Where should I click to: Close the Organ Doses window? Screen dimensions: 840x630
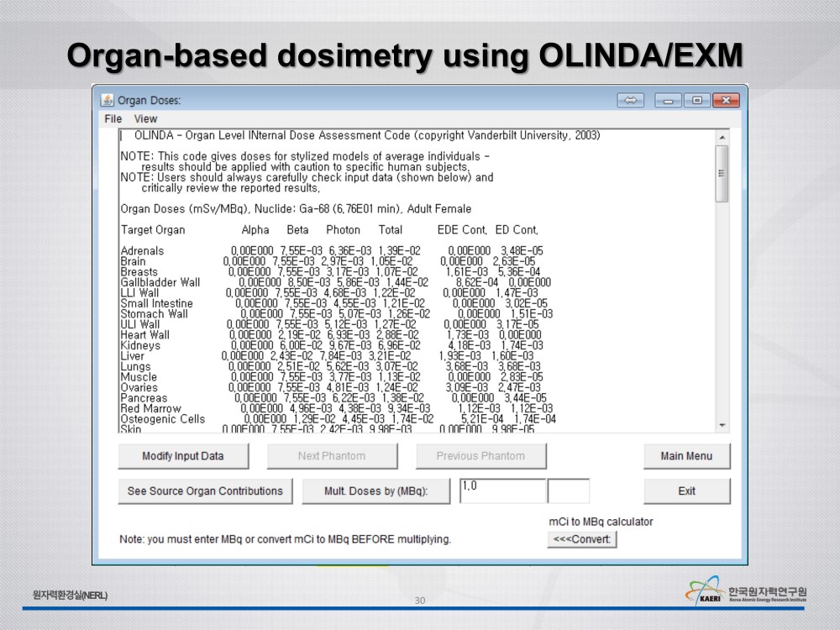726,100
